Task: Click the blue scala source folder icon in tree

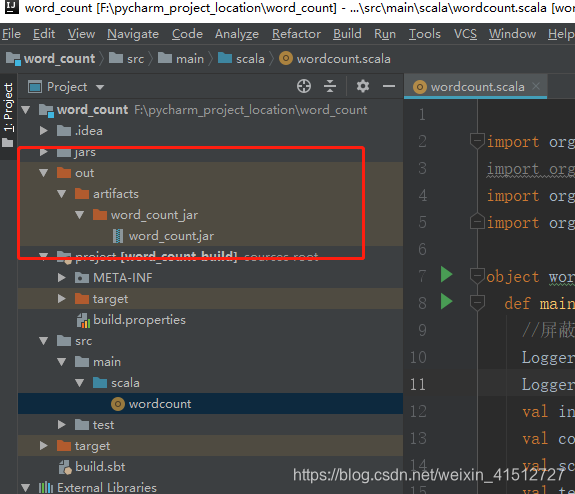Action: point(100,383)
